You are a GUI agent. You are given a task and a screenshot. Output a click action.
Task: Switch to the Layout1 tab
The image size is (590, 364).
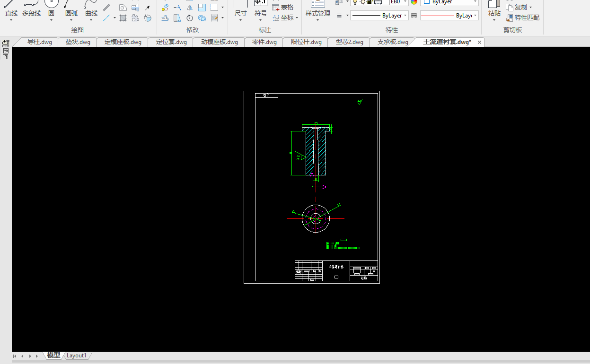click(76, 355)
